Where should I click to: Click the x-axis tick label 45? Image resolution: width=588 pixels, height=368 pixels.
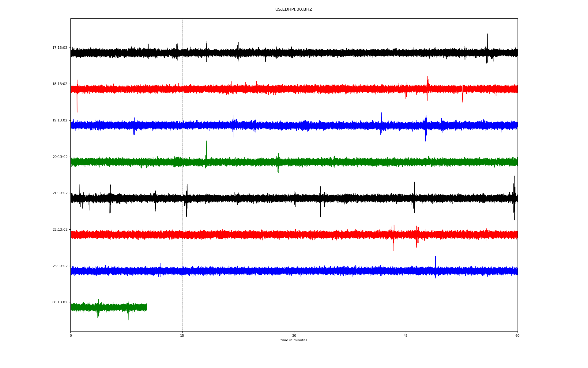point(406,335)
